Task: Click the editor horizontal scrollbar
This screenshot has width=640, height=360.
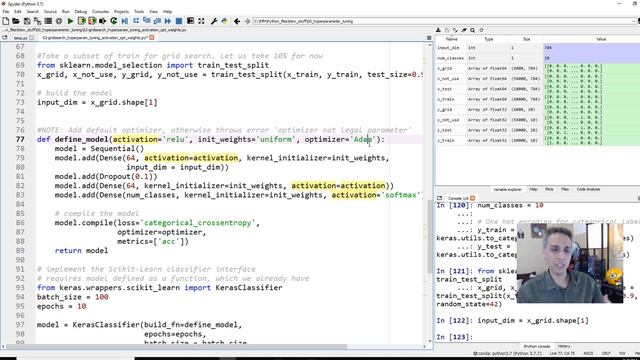Action: tap(176, 347)
